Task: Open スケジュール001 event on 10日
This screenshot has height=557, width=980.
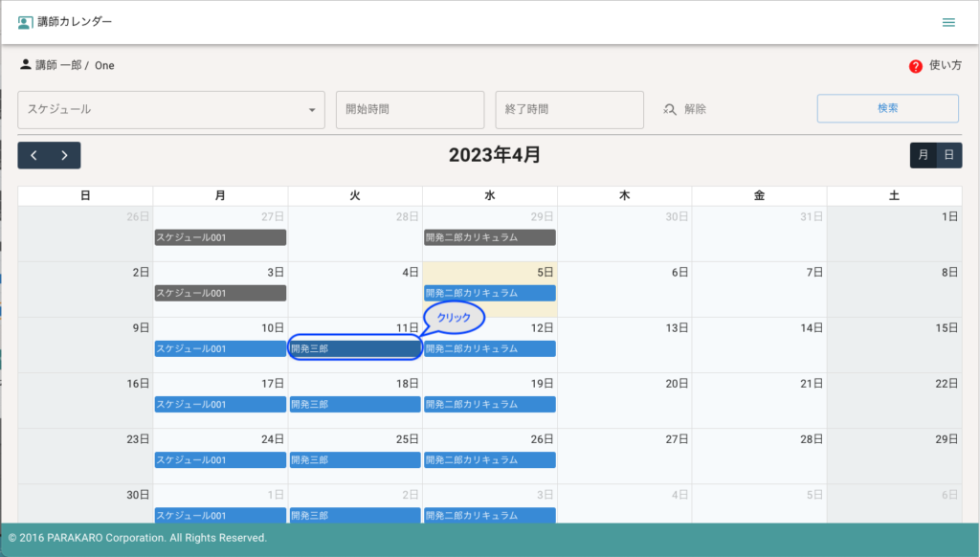Action: (220, 348)
